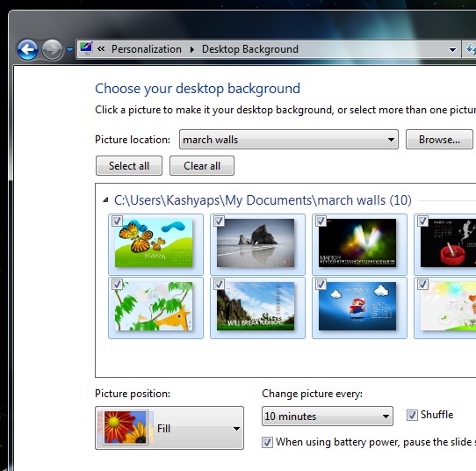Open recent pages arrow beside Forward button
Image resolution: width=476 pixels, height=471 pixels.
click(x=70, y=49)
